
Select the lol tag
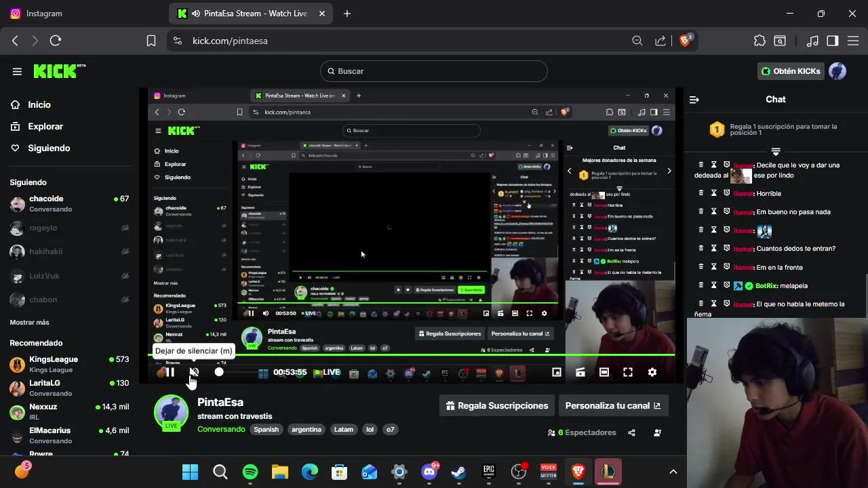[370, 430]
